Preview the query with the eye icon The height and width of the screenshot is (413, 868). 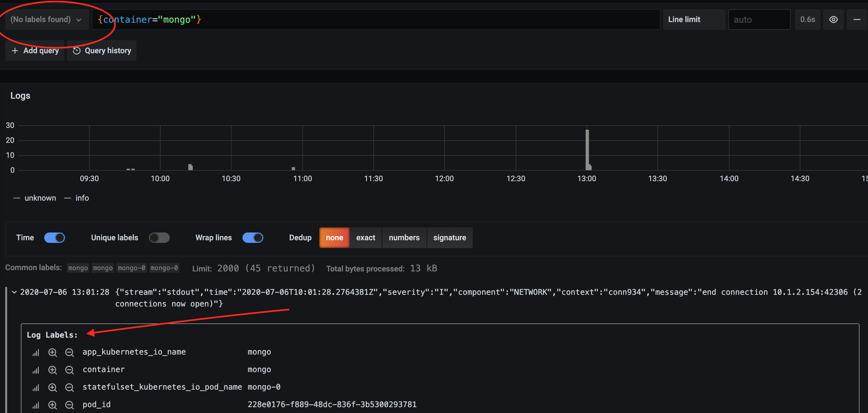coord(833,19)
